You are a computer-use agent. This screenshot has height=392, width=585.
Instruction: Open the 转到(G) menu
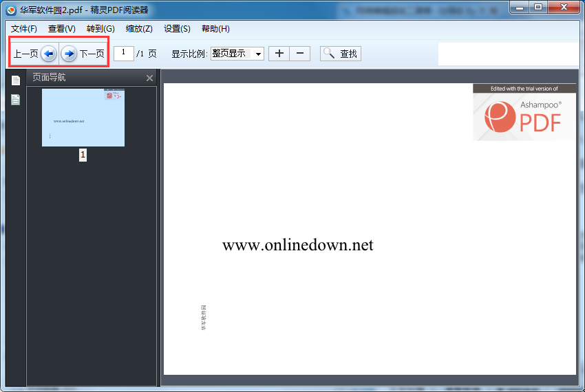coord(100,29)
